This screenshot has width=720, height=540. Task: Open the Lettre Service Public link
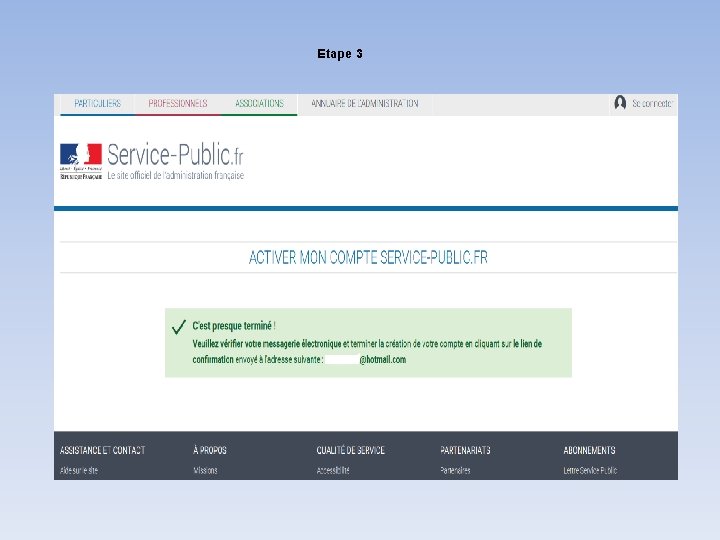coord(590,471)
